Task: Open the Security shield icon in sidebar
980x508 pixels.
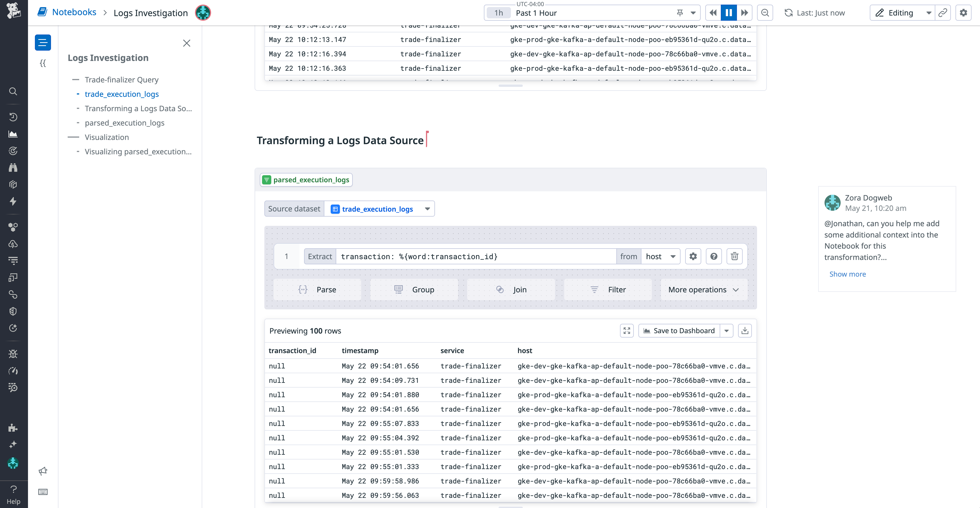Action: 13,311
